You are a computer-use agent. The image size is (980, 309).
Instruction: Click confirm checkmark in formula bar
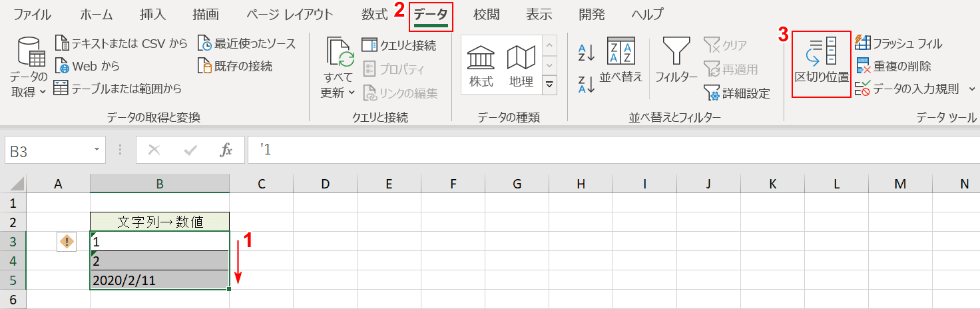pos(191,151)
